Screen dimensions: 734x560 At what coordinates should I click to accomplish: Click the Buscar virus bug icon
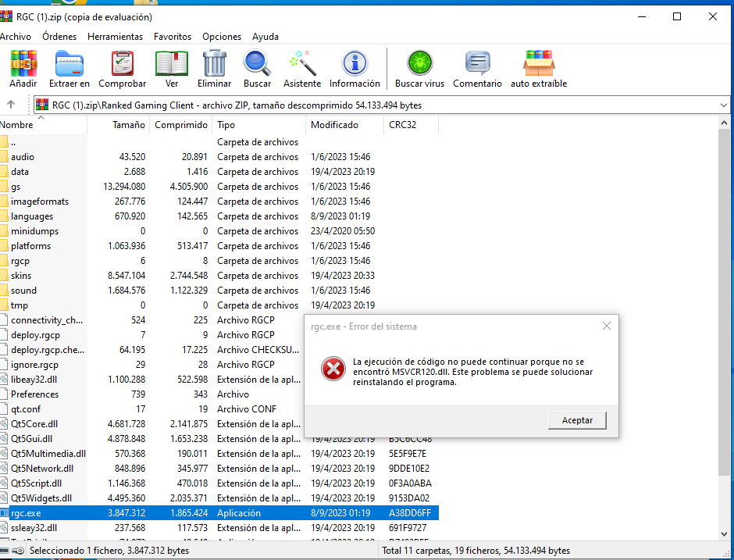point(419,63)
